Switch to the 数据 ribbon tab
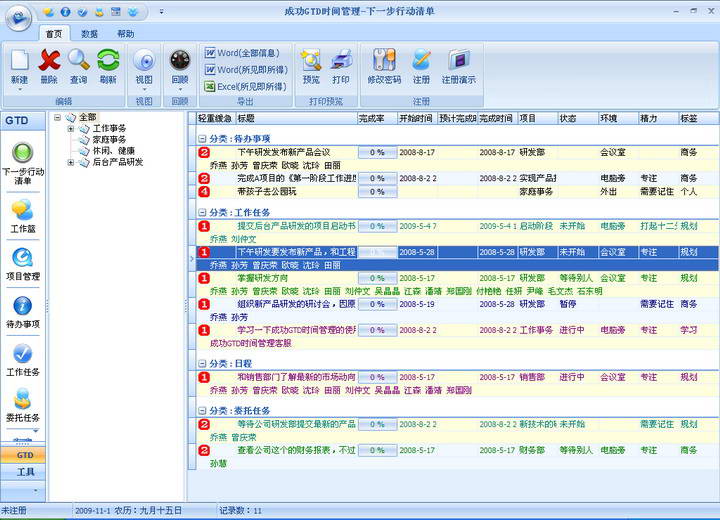Screen dimensions: 720x520 90,33
